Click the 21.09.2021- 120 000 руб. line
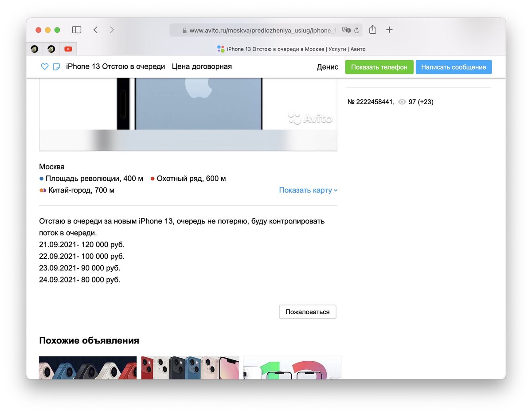The height and width of the screenshot is (414, 532). (x=82, y=245)
